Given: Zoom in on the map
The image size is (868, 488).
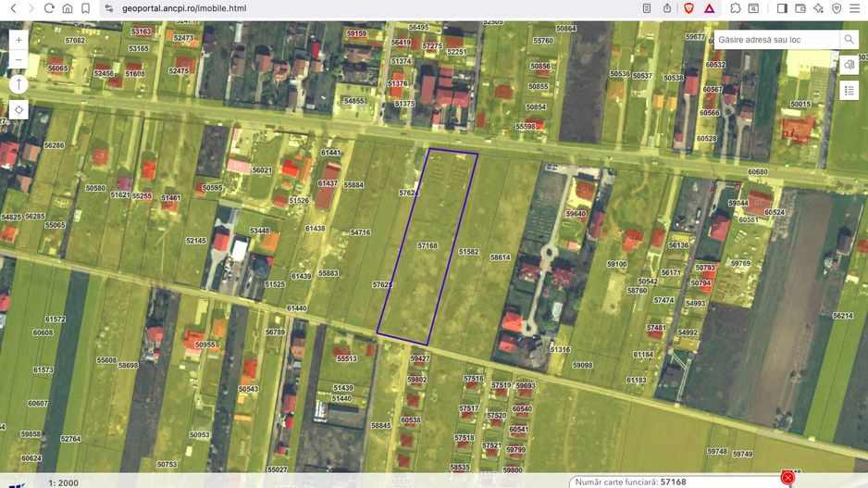Looking at the screenshot, I should 19,40.
